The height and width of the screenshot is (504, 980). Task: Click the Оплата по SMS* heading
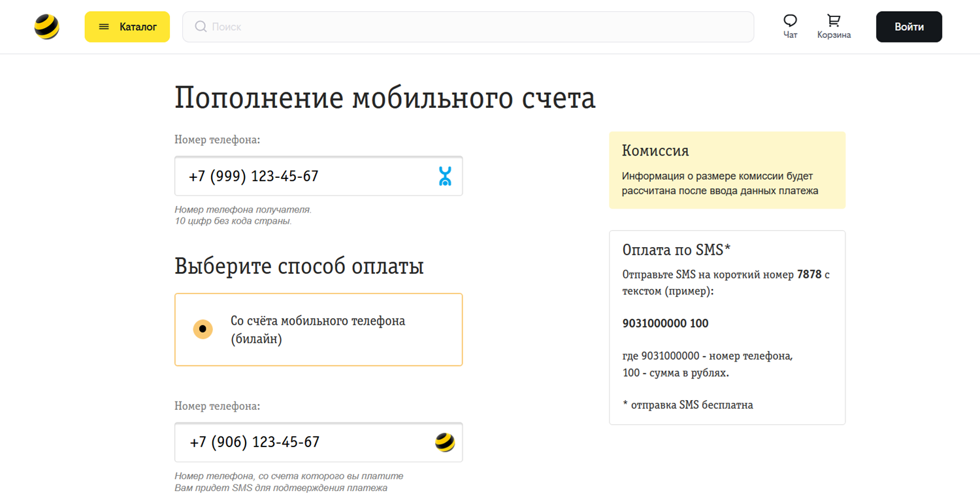click(676, 250)
